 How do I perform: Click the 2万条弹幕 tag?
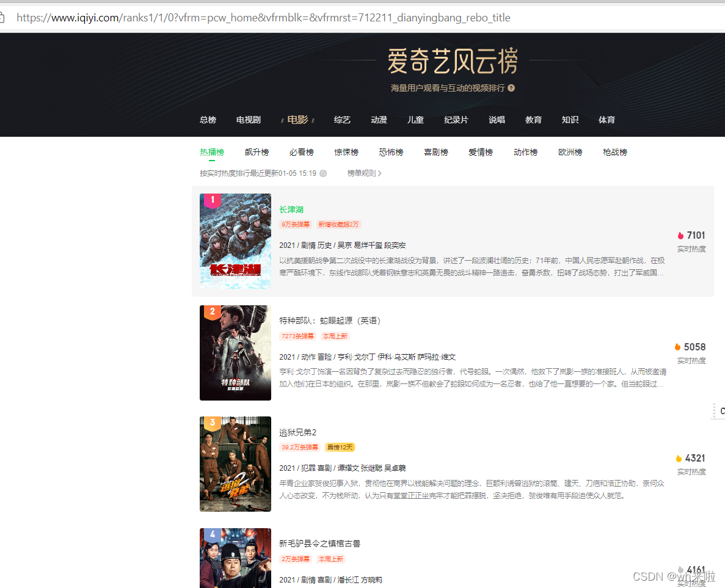296,559
